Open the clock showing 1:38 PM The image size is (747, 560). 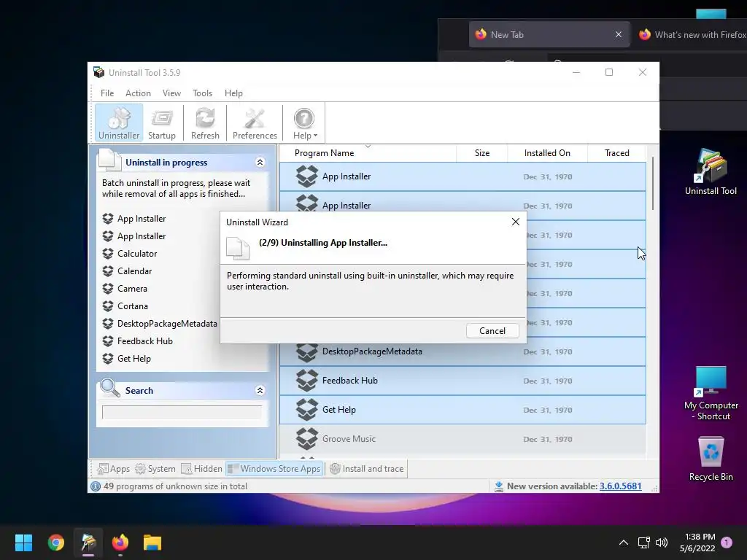coord(697,542)
